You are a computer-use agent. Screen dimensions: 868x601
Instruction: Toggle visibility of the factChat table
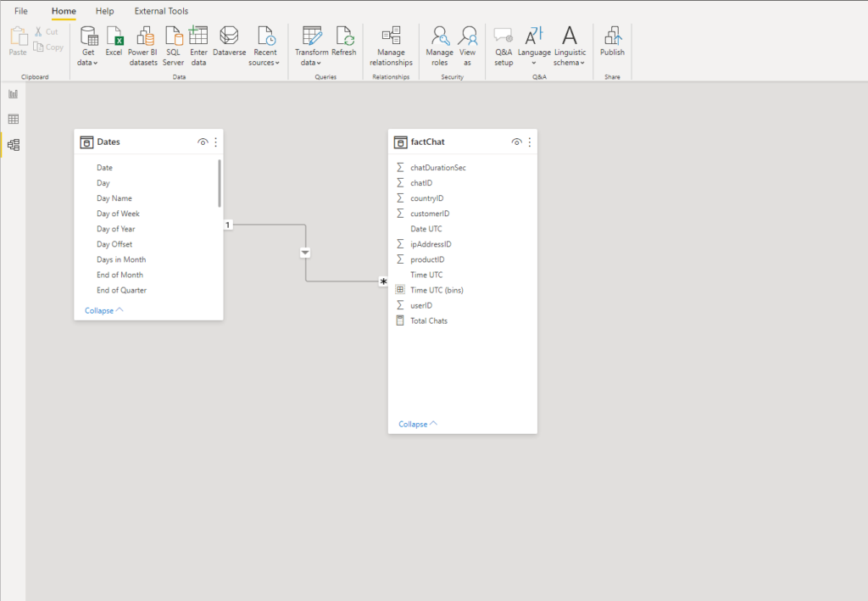tap(516, 142)
